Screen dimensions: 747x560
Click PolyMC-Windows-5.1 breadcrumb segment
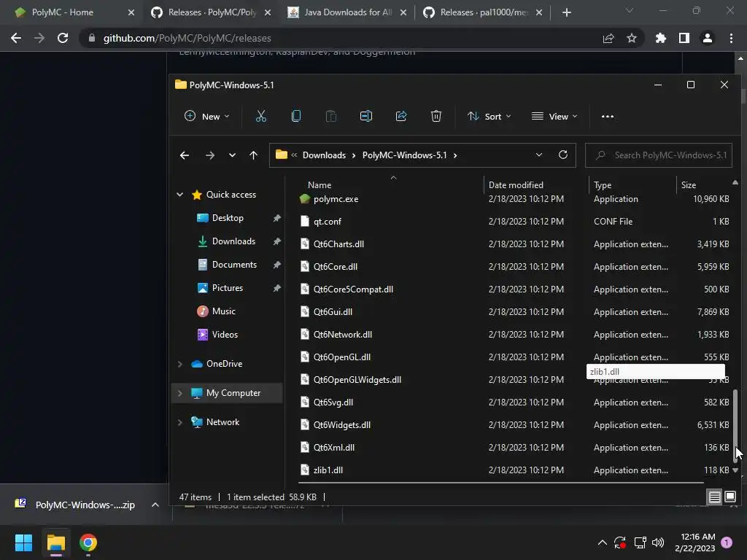(404, 155)
